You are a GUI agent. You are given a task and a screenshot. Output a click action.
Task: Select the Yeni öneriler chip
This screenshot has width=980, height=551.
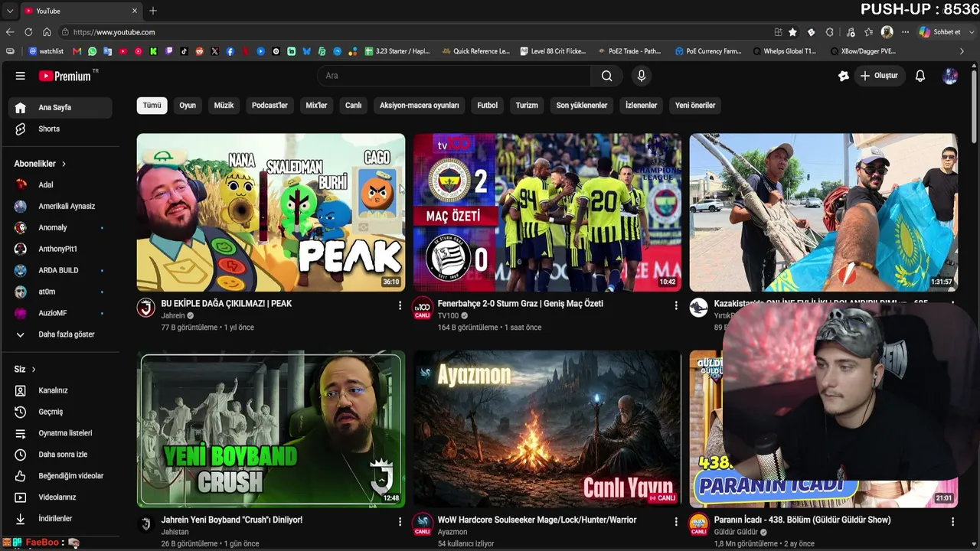coord(695,106)
